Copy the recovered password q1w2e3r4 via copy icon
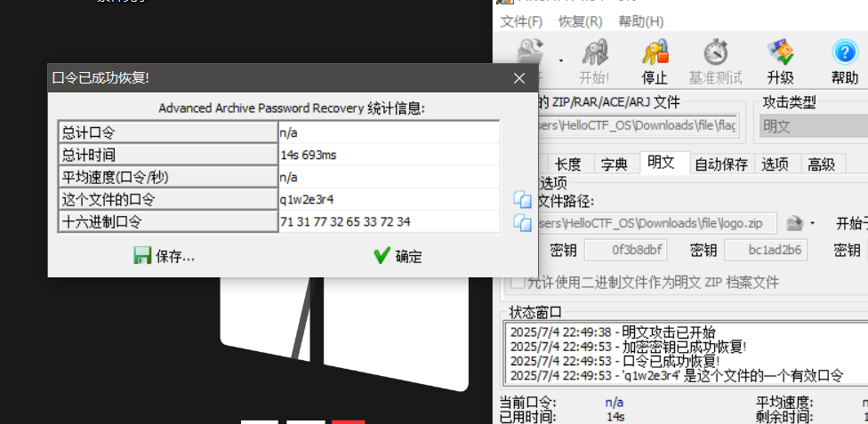868x424 pixels. (x=522, y=199)
